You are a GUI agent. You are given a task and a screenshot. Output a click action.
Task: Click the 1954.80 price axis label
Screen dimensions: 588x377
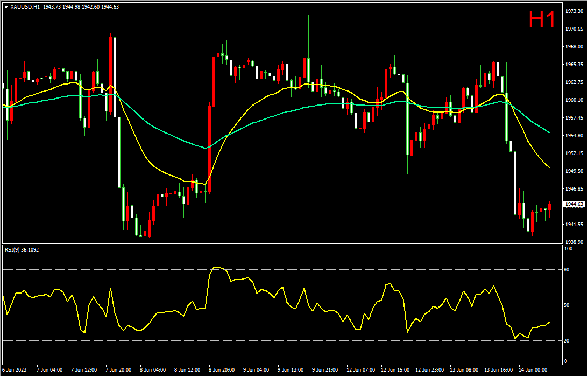tap(574, 136)
